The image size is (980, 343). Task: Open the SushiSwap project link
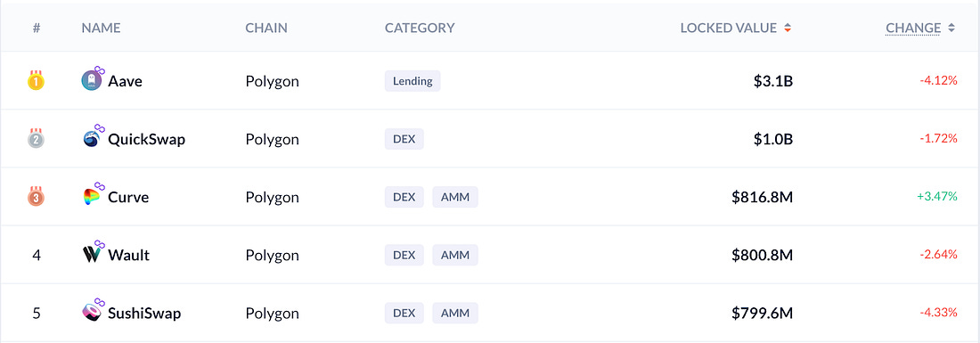pos(144,313)
